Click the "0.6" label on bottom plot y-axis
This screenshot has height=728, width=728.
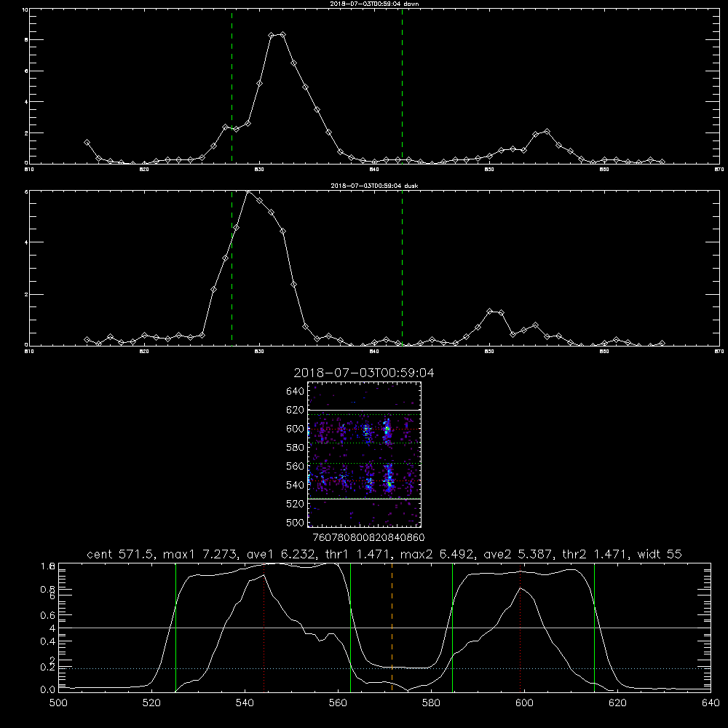(48, 615)
